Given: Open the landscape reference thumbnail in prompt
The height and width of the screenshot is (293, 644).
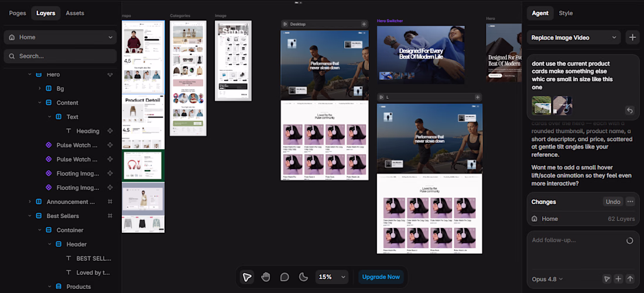Looking at the screenshot, I should click(542, 105).
